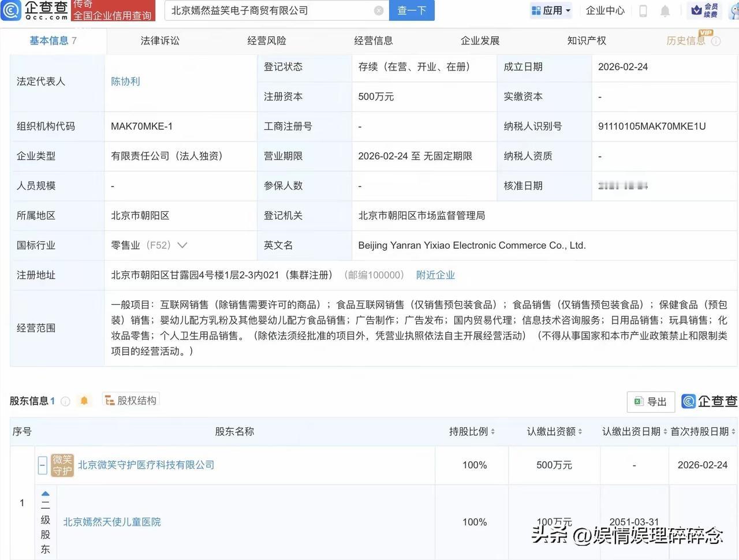The width and height of the screenshot is (739, 560).
Task: Open legal representative 陈协利's profile
Action: tap(126, 81)
